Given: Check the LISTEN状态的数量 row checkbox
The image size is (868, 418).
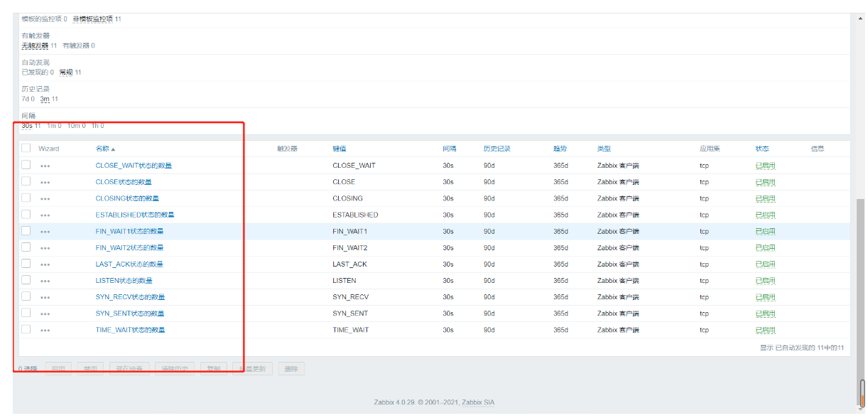Looking at the screenshot, I should (x=26, y=280).
